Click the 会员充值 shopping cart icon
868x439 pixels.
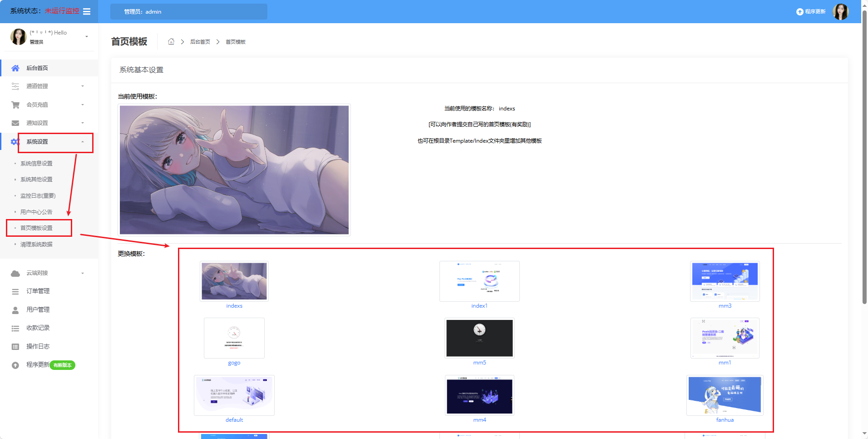click(15, 105)
